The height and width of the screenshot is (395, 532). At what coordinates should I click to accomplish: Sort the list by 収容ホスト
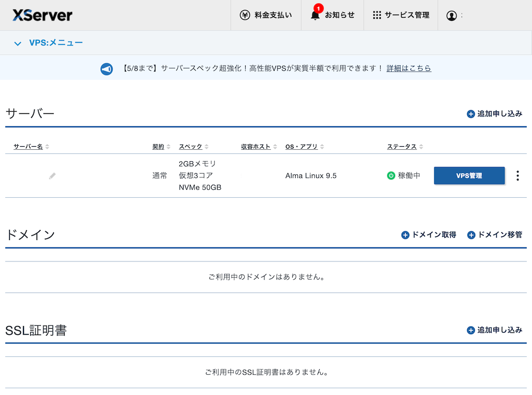click(x=259, y=147)
